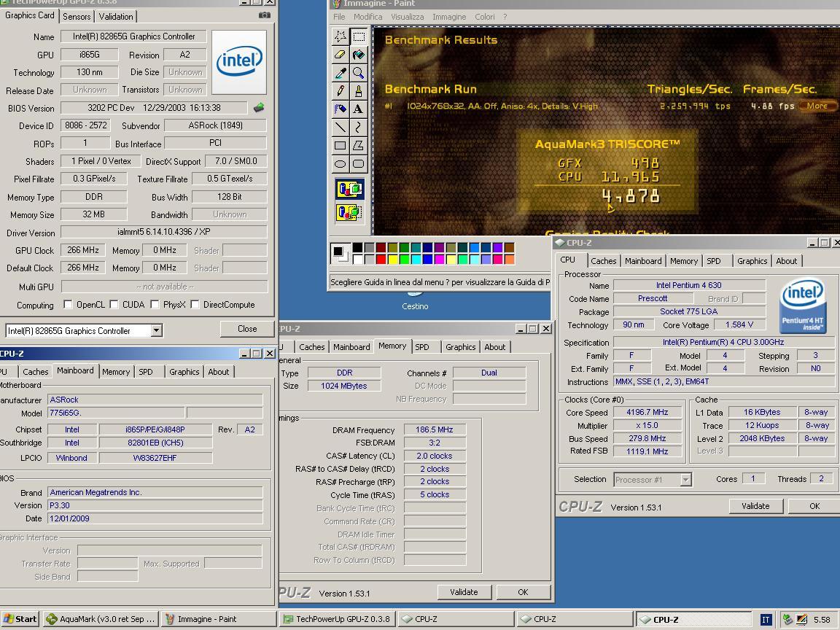This screenshot has width=840, height=630.
Task: Toggle the DirectCompute checkbox
Action: pos(195,304)
